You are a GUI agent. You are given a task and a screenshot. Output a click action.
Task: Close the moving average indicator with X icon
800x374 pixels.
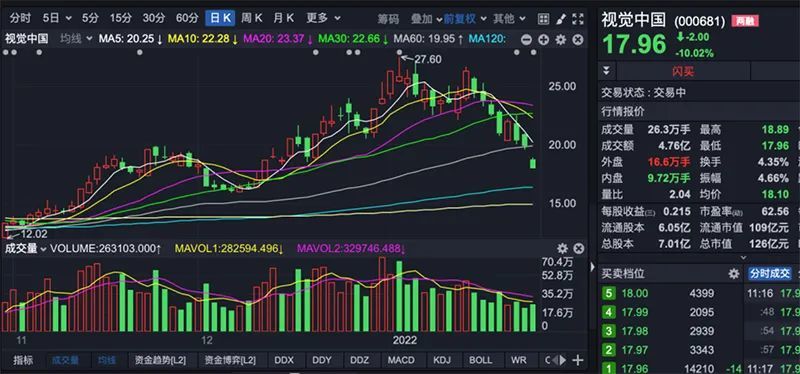point(578,39)
